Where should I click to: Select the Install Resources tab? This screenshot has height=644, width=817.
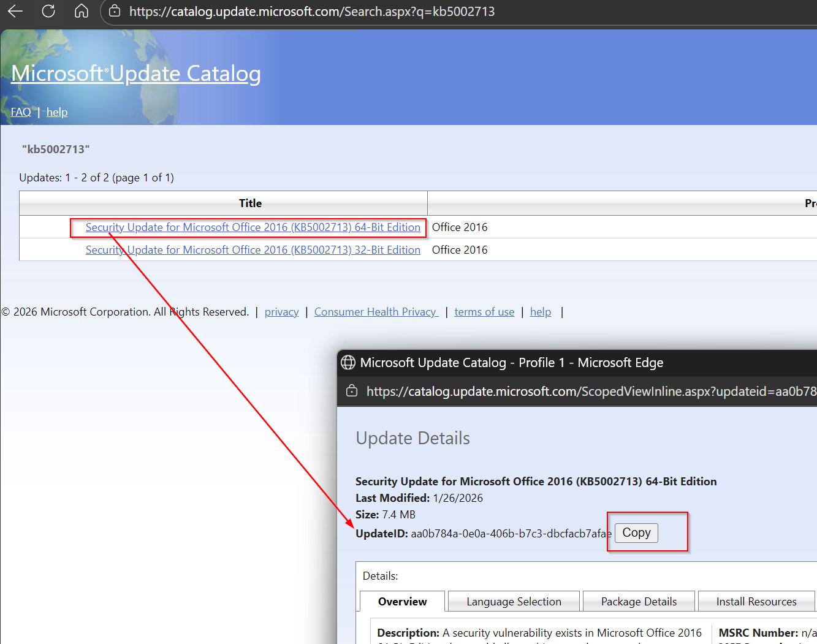click(x=756, y=601)
